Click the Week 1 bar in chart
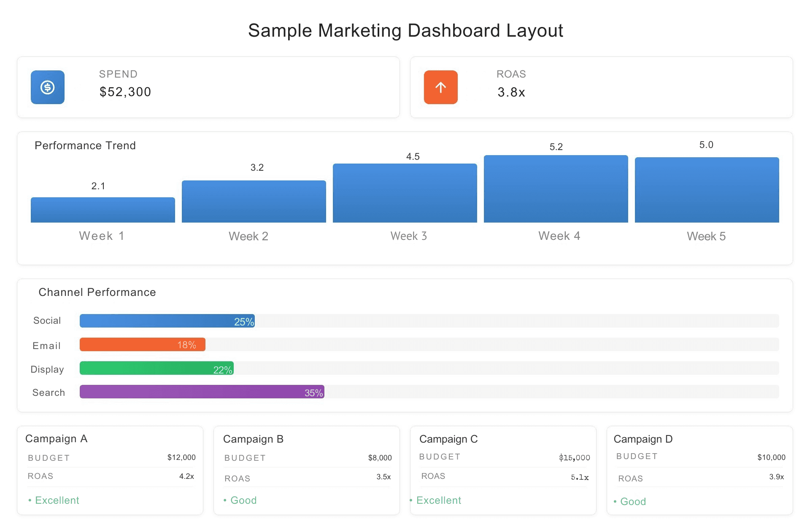 pos(103,210)
